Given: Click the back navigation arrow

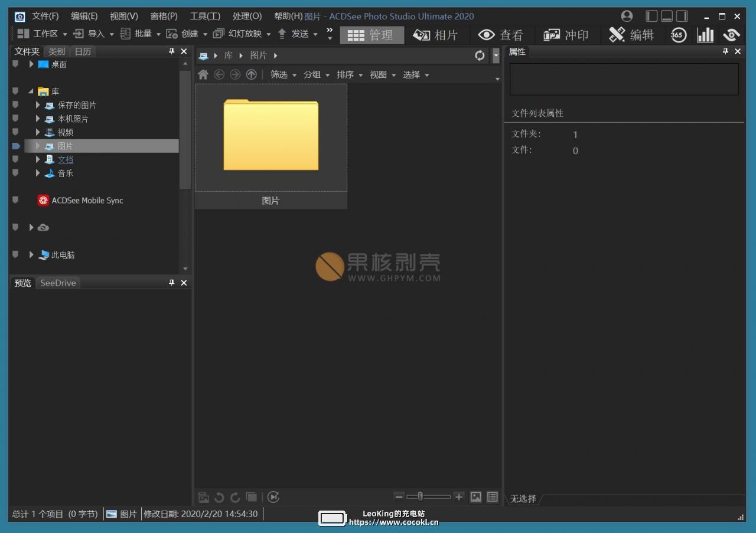Looking at the screenshot, I should click(x=219, y=74).
